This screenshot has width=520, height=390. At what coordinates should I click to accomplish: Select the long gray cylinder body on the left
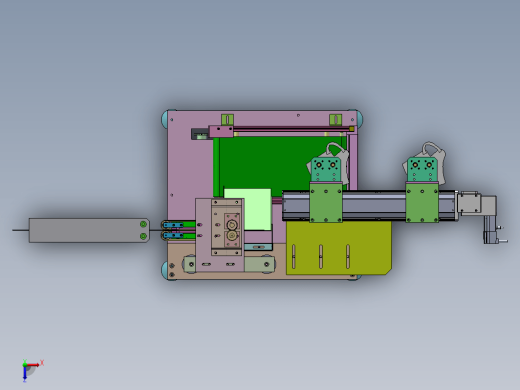coord(89,230)
